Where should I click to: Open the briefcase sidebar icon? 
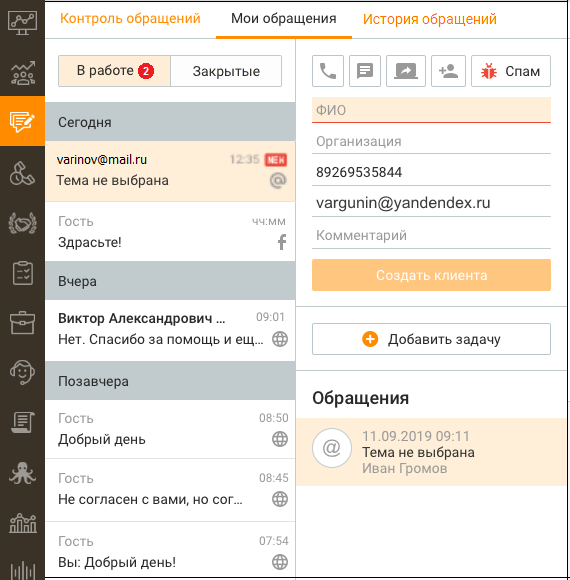(22, 323)
